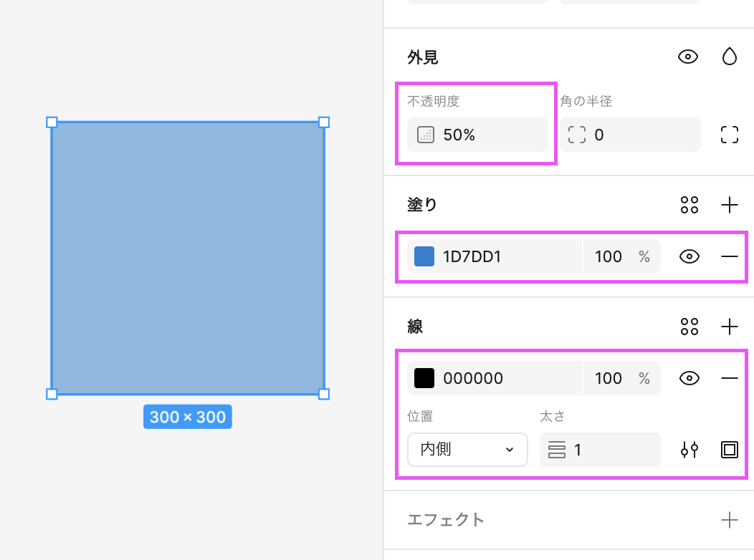Click the blue fill color swatch
The width and height of the screenshot is (754, 560).
click(424, 256)
